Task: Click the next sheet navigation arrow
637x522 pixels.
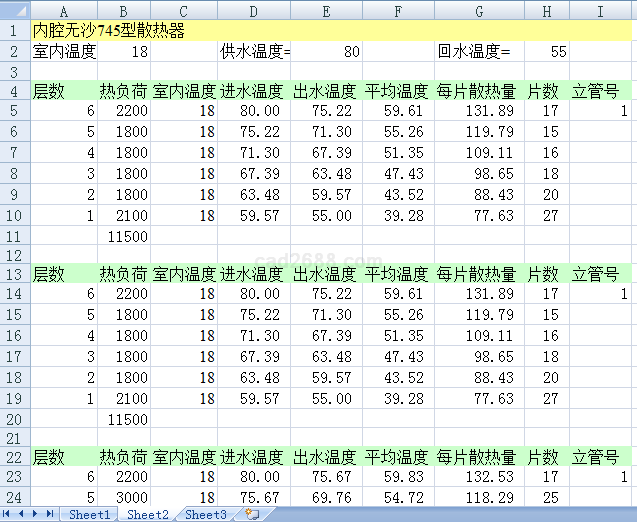Action: [37, 514]
